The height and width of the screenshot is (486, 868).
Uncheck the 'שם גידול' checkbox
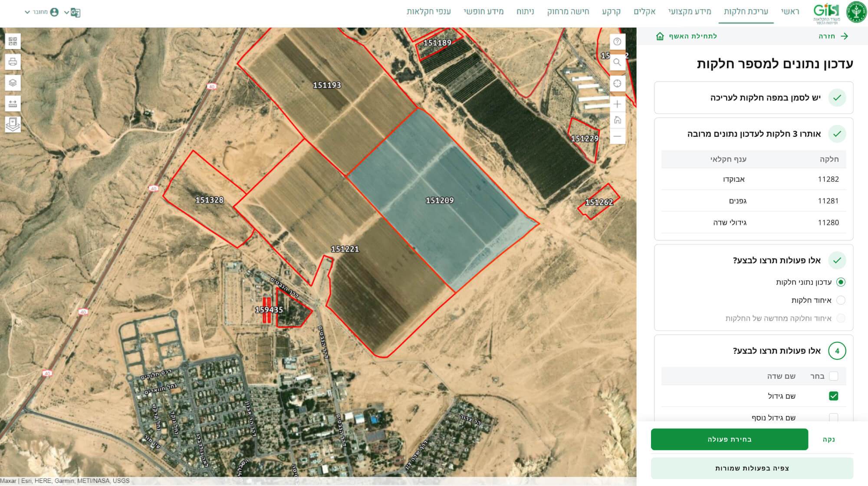(x=833, y=396)
